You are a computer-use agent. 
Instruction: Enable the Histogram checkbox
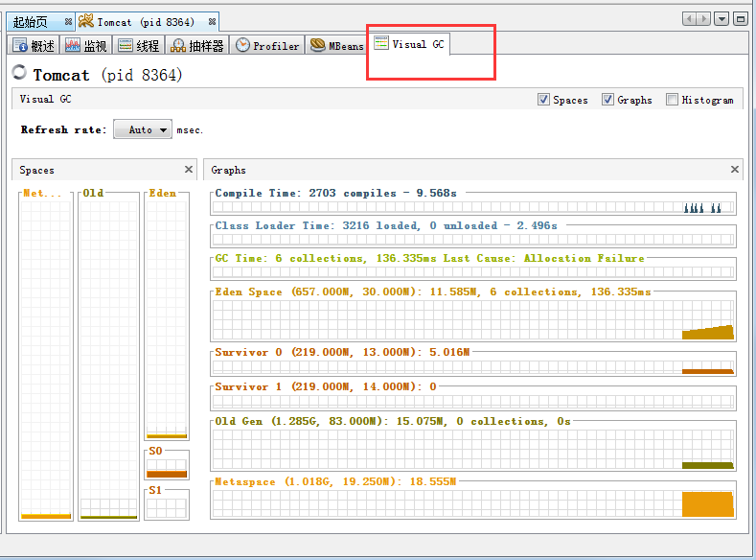tap(672, 100)
